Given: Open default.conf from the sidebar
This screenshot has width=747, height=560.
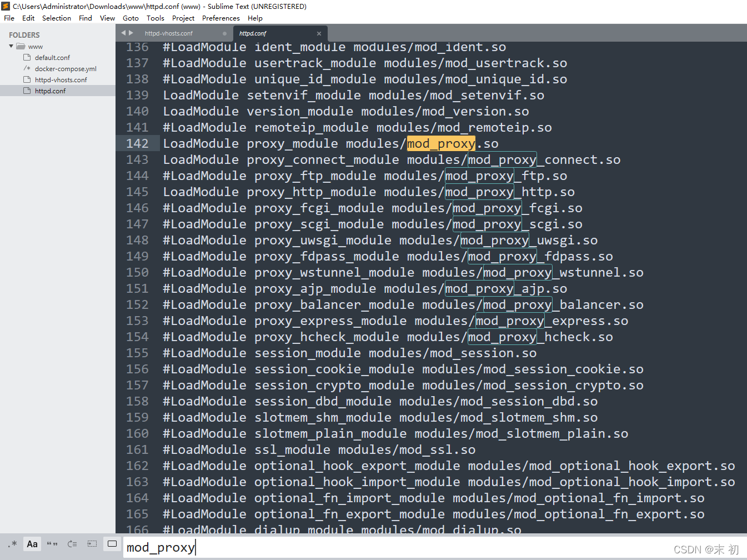Looking at the screenshot, I should [x=52, y=58].
